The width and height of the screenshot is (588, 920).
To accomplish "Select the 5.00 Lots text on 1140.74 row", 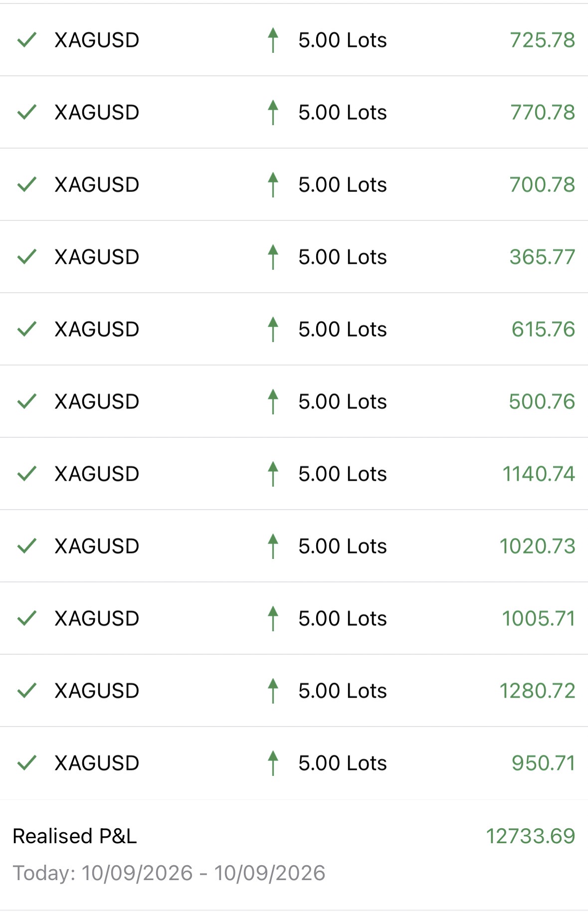I will pyautogui.click(x=343, y=474).
